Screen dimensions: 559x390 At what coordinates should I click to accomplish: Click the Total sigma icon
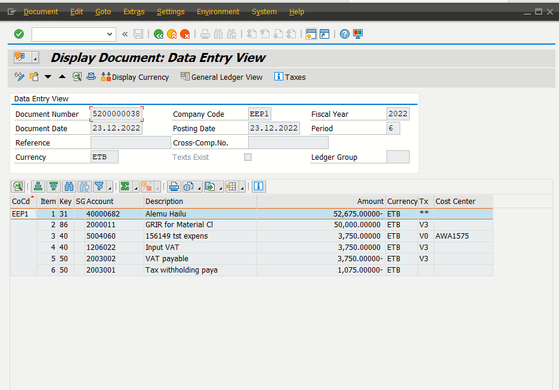point(125,186)
